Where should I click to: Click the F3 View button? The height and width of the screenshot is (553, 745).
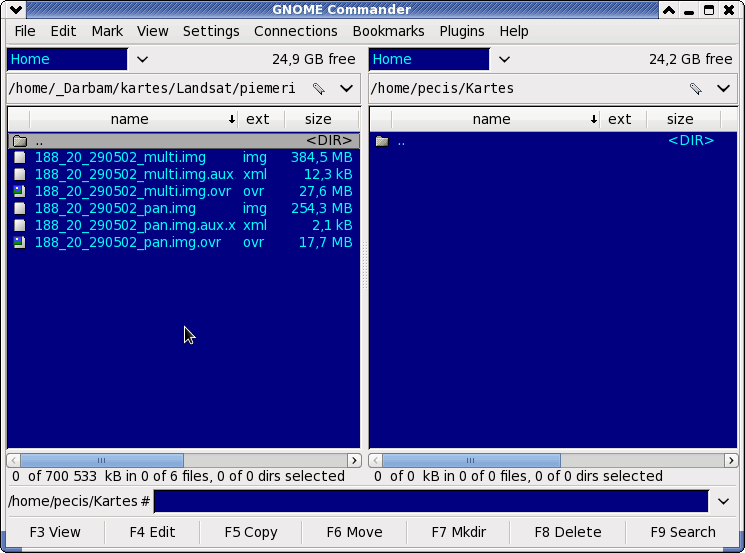tap(55, 532)
